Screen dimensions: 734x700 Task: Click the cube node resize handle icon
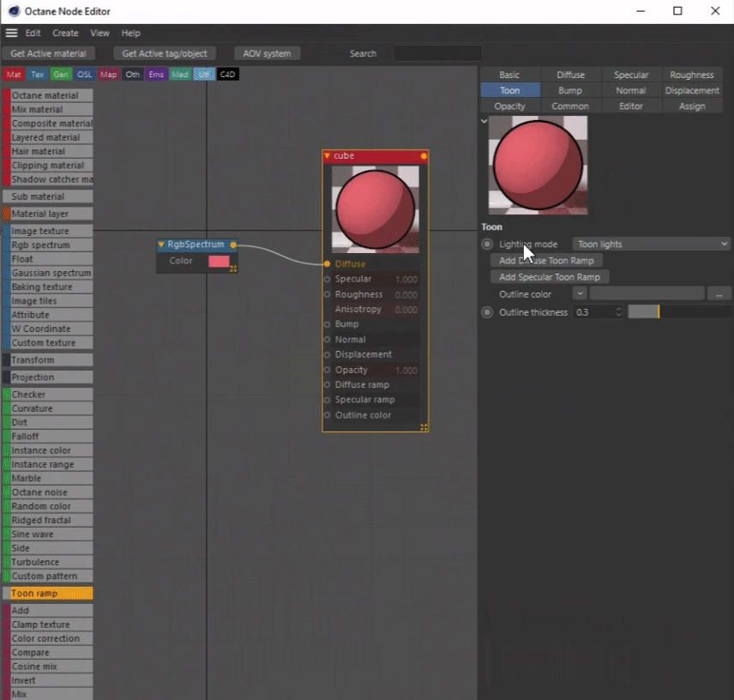point(424,427)
